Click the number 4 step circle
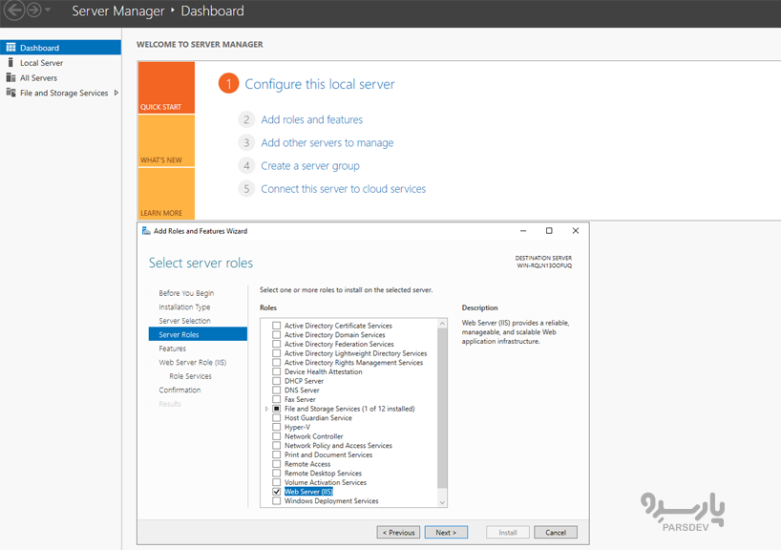 pos(247,165)
